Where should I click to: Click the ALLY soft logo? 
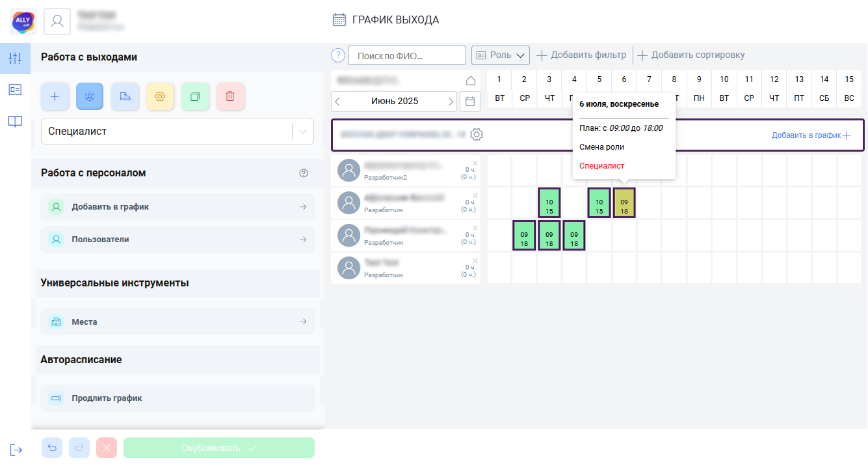tap(23, 21)
